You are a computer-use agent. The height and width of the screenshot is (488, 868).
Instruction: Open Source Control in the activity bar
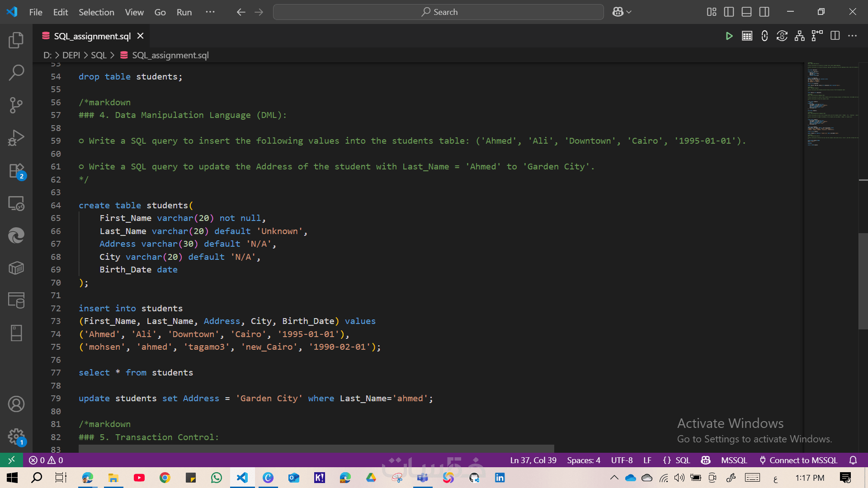click(x=16, y=105)
